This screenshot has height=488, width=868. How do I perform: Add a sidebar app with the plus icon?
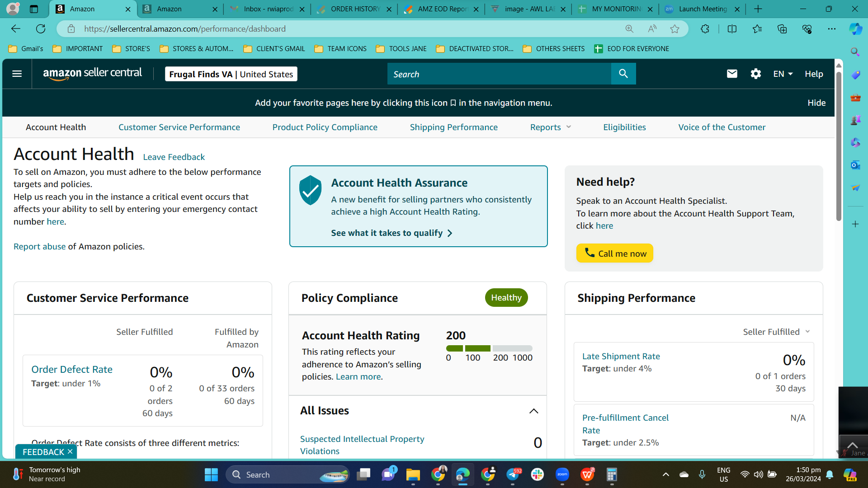click(855, 224)
